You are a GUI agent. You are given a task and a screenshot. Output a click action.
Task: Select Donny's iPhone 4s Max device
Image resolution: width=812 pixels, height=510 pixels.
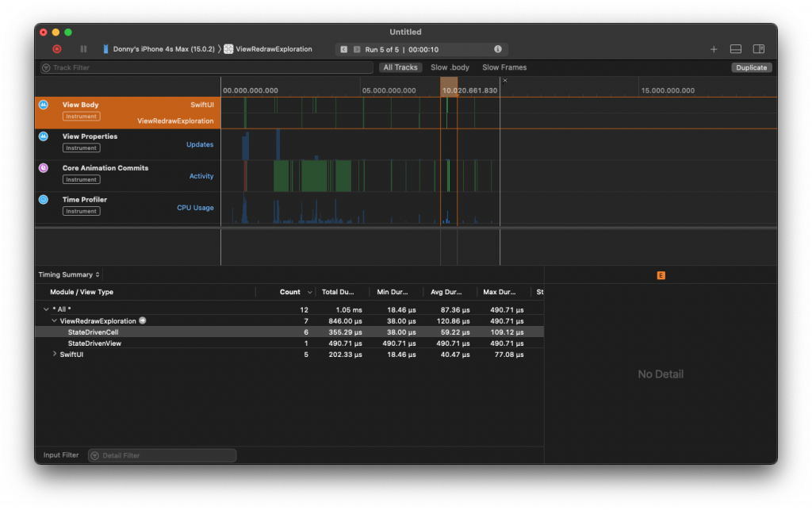(163, 49)
